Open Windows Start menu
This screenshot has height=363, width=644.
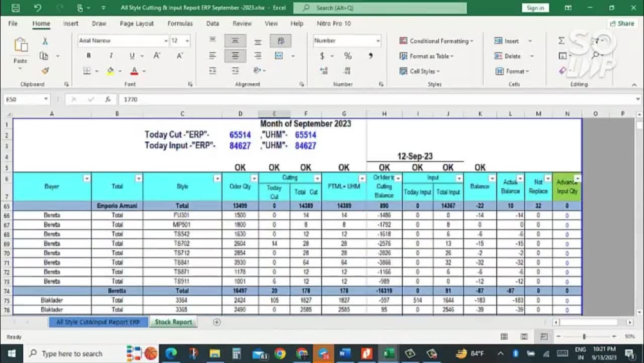click(x=12, y=353)
